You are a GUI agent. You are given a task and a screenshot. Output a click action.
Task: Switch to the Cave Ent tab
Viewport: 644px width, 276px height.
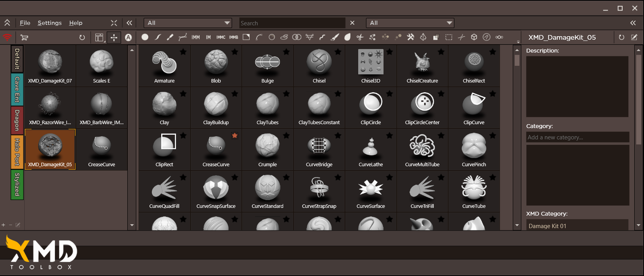pyautogui.click(x=17, y=89)
